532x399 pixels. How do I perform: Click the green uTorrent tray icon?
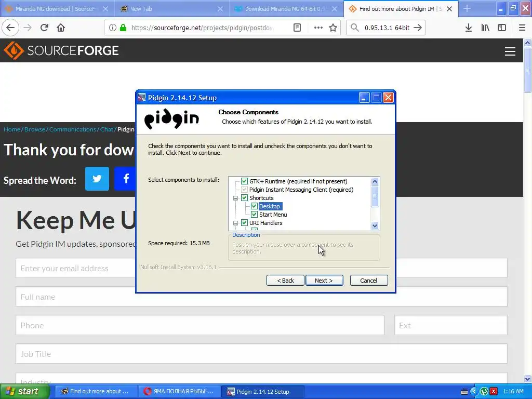pos(484,391)
